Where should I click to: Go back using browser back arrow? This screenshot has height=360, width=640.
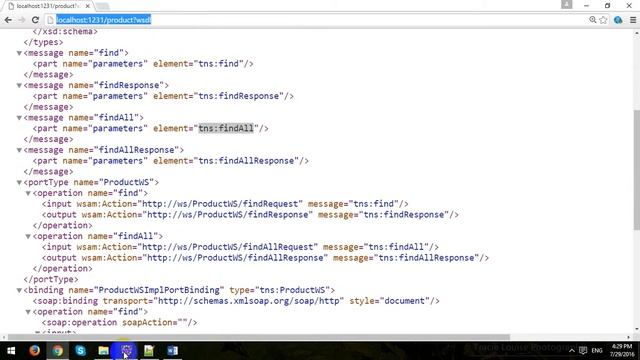8,20
